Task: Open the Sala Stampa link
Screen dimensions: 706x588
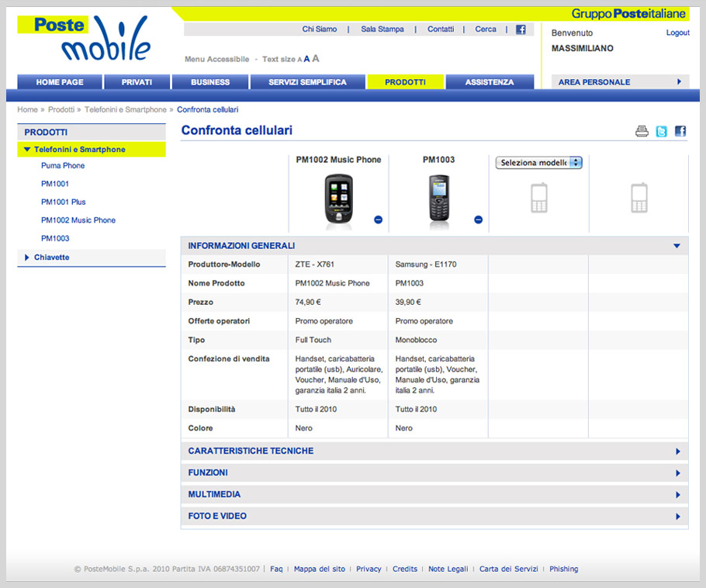Action: (x=382, y=29)
